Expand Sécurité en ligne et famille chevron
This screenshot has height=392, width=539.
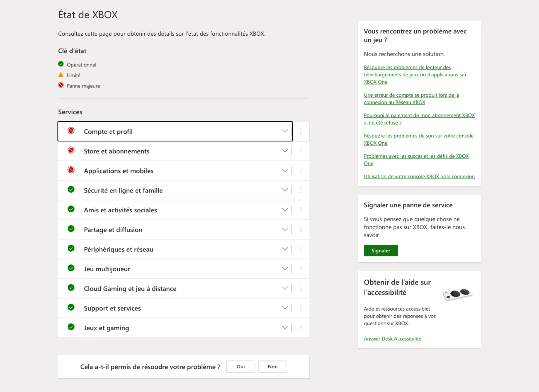pos(285,190)
